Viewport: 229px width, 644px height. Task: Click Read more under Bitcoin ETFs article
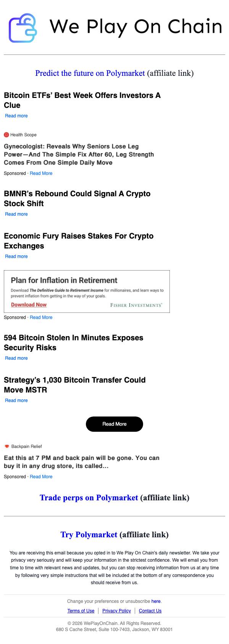click(16, 116)
